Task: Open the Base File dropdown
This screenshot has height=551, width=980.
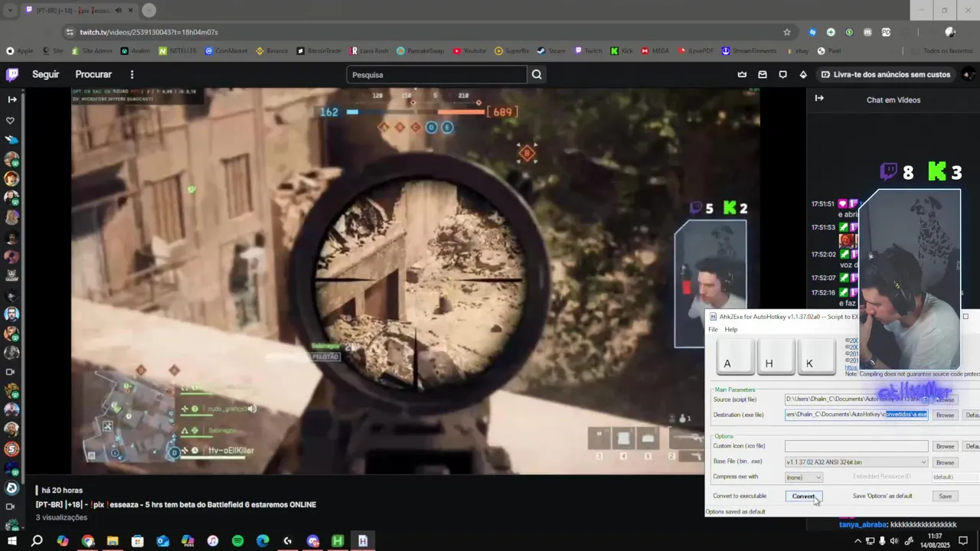Action: tap(856, 462)
